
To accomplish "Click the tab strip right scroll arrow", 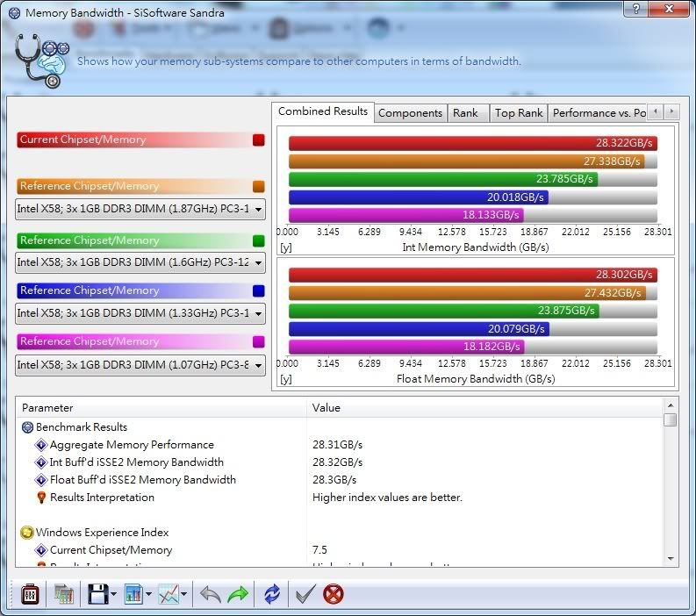I will point(672,111).
